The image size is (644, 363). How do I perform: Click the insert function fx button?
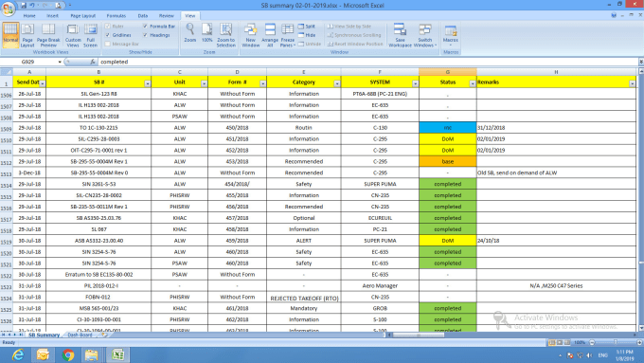tap(92, 62)
